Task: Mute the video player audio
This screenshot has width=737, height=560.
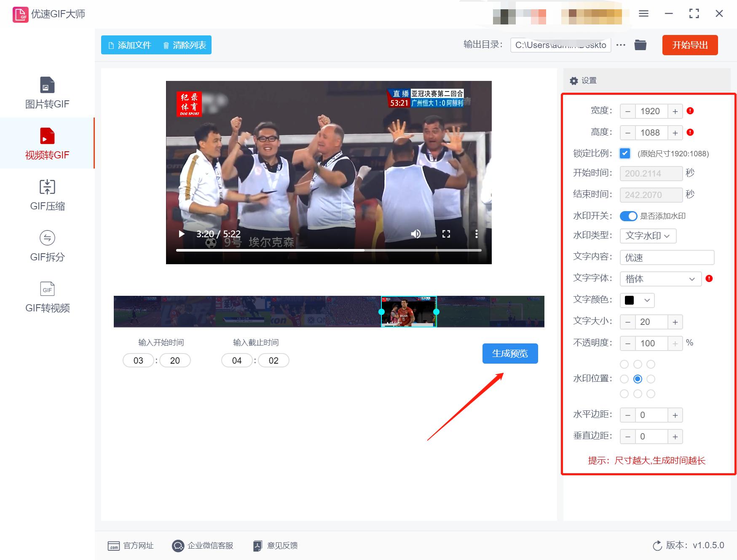Action: (416, 233)
